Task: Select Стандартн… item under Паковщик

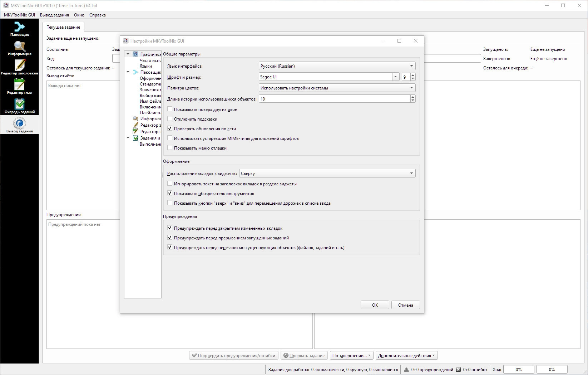Action: pos(150,84)
